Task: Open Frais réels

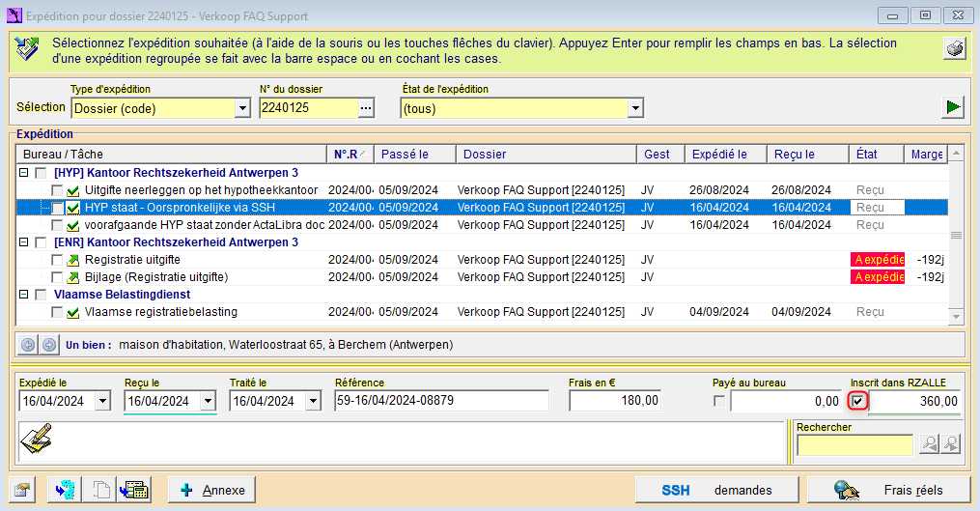Action: pos(889,490)
